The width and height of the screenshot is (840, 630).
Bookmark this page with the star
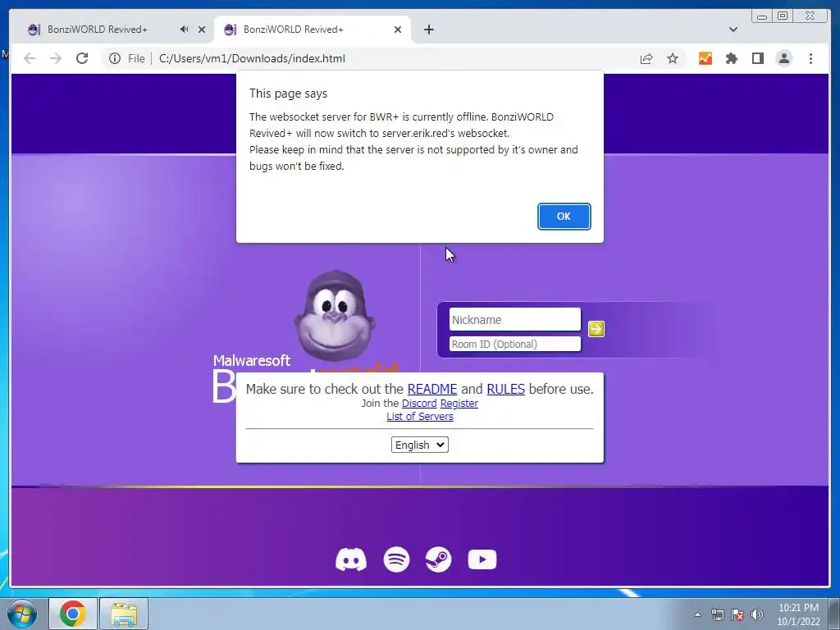673,58
